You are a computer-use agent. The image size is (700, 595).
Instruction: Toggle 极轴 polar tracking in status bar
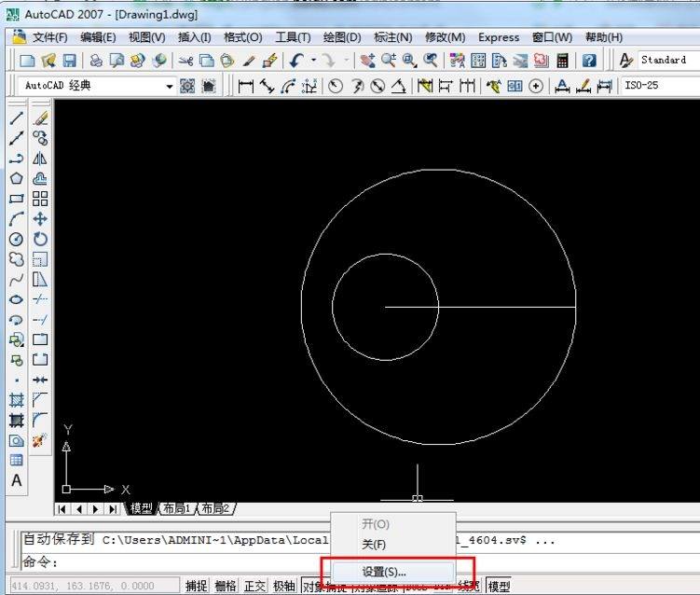pos(284,586)
